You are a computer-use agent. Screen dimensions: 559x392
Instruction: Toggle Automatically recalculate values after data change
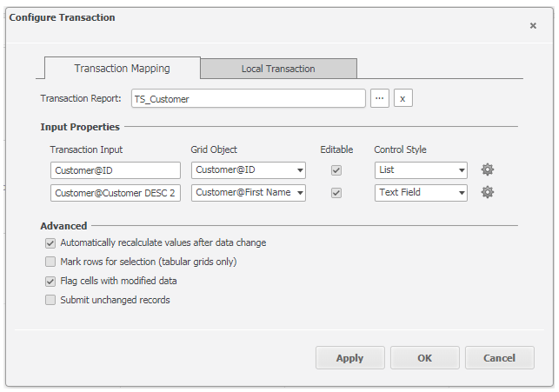pyautogui.click(x=50, y=243)
